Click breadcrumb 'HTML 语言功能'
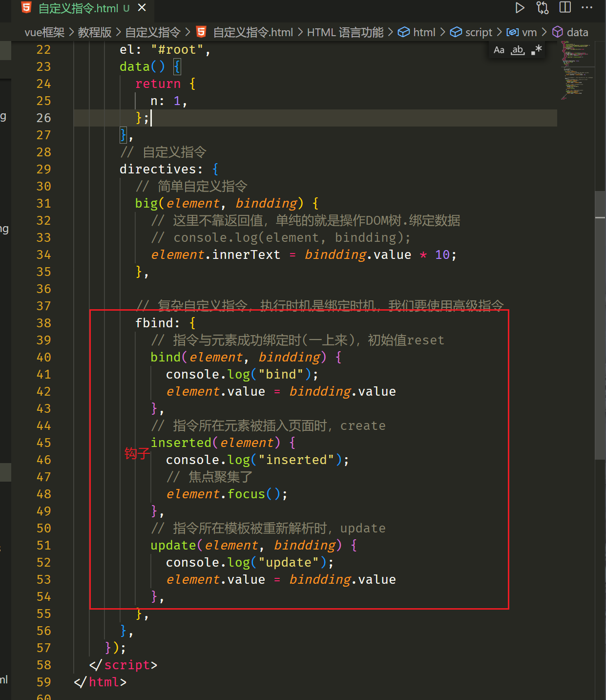The width and height of the screenshot is (606, 700). click(345, 32)
